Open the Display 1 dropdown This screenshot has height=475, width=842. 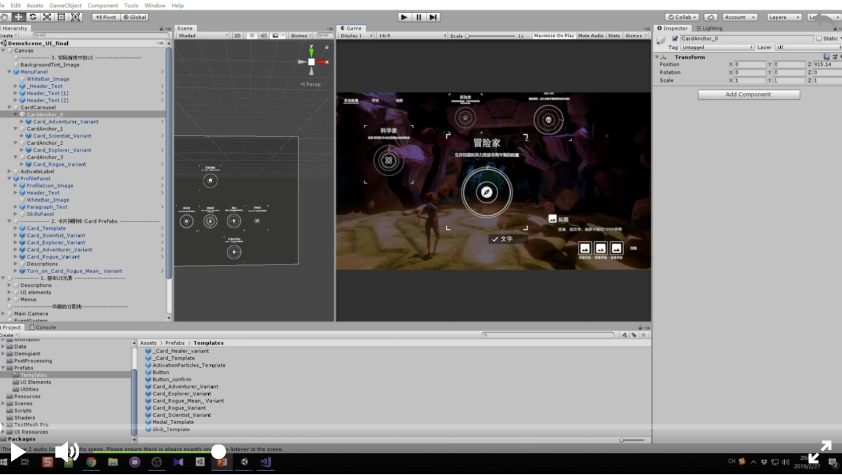point(357,35)
